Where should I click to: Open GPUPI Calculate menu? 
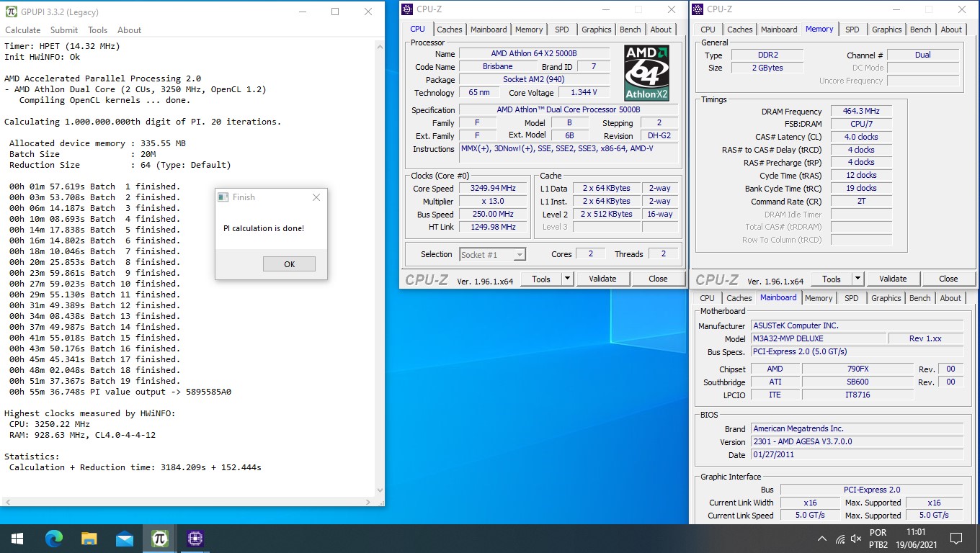tap(23, 30)
